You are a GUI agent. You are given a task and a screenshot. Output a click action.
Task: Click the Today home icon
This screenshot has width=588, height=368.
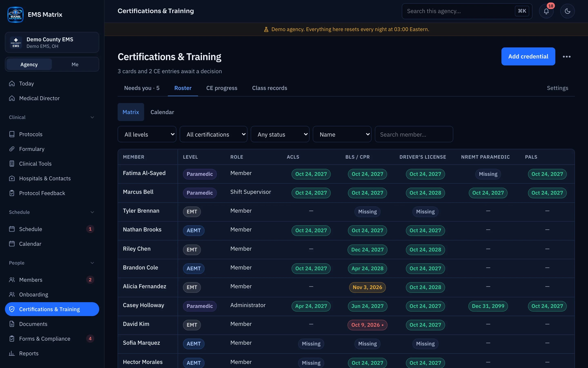pos(12,83)
